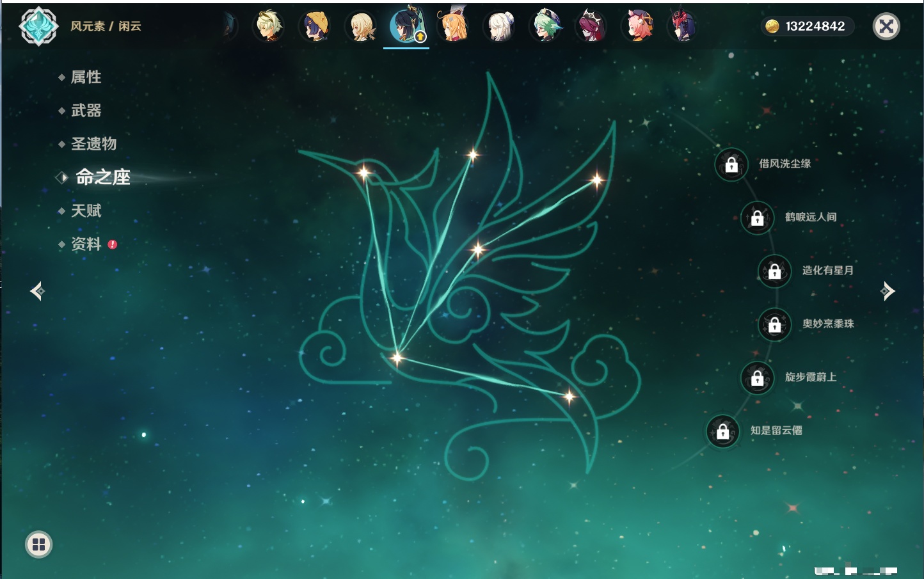Open locked constellation 借风洗尘缘
This screenshot has height=579, width=924.
coord(731,164)
